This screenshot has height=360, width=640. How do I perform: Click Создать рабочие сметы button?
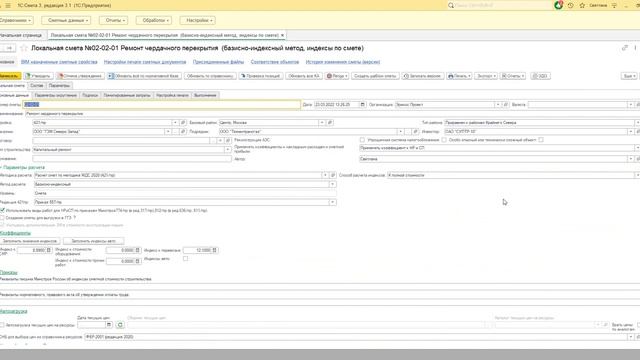click(375, 76)
